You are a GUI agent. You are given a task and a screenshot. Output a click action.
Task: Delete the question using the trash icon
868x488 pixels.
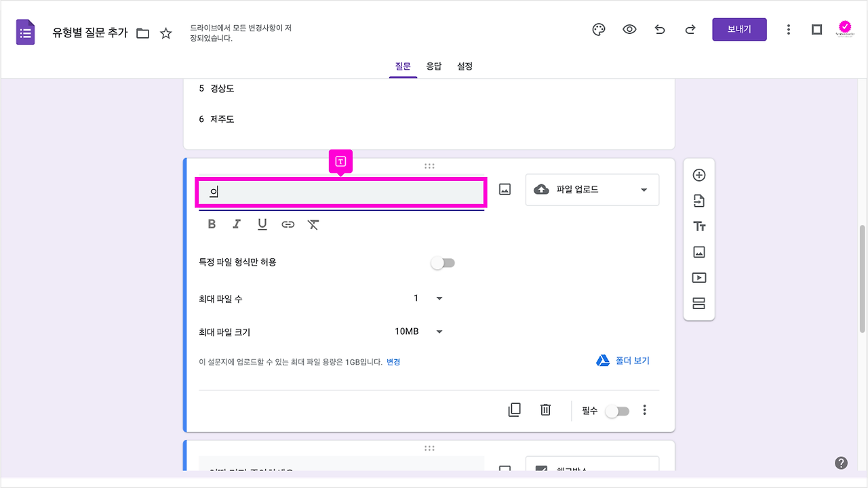click(545, 410)
